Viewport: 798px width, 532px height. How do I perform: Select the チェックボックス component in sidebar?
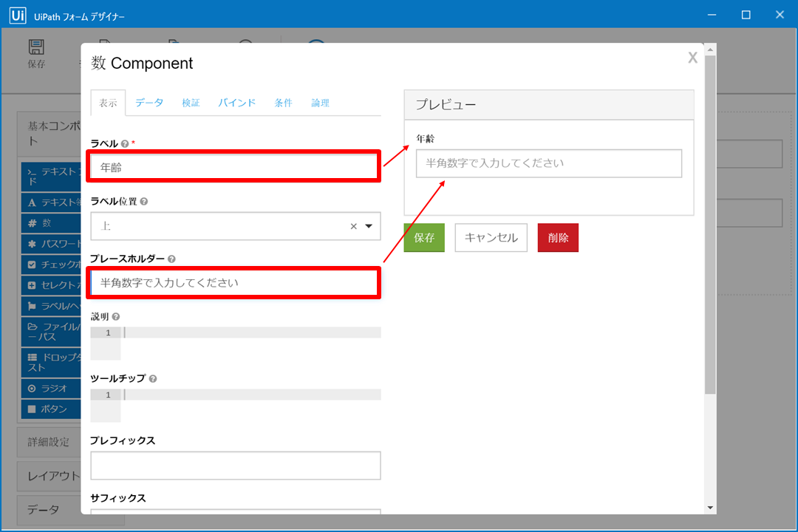(52, 265)
